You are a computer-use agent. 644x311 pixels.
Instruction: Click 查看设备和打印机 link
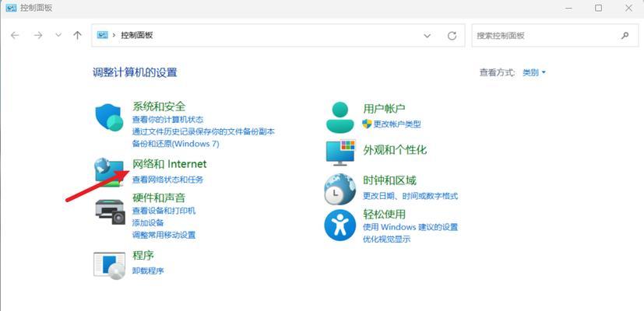(x=164, y=211)
